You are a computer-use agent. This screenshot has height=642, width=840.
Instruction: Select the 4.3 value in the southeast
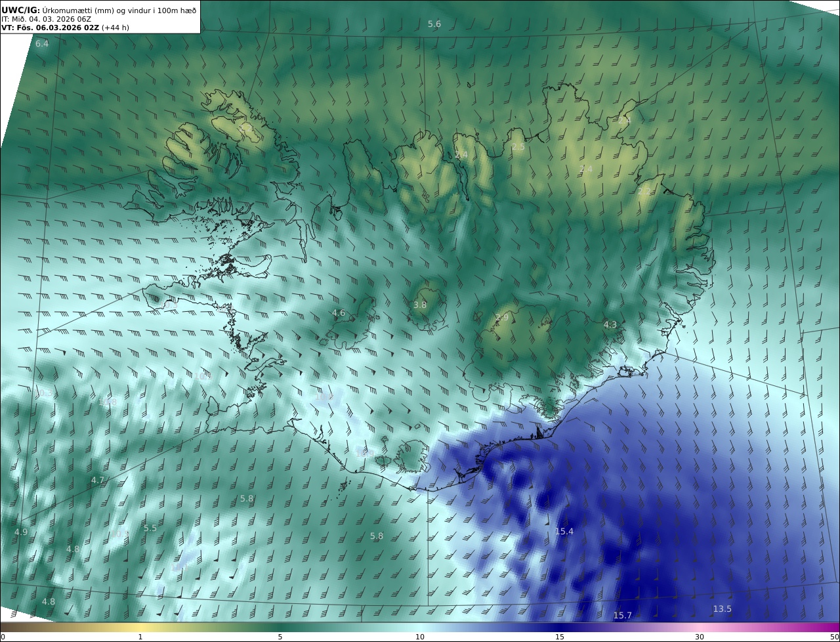click(x=610, y=324)
